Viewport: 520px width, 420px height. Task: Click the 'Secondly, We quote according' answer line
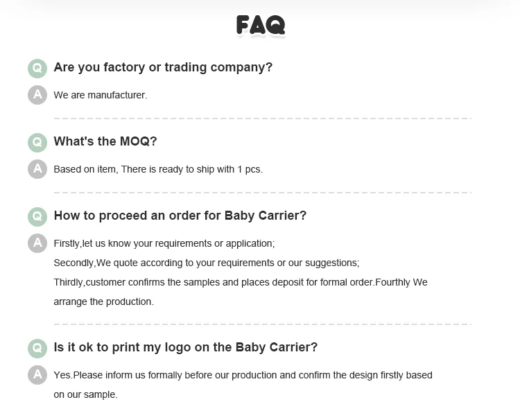(x=207, y=263)
